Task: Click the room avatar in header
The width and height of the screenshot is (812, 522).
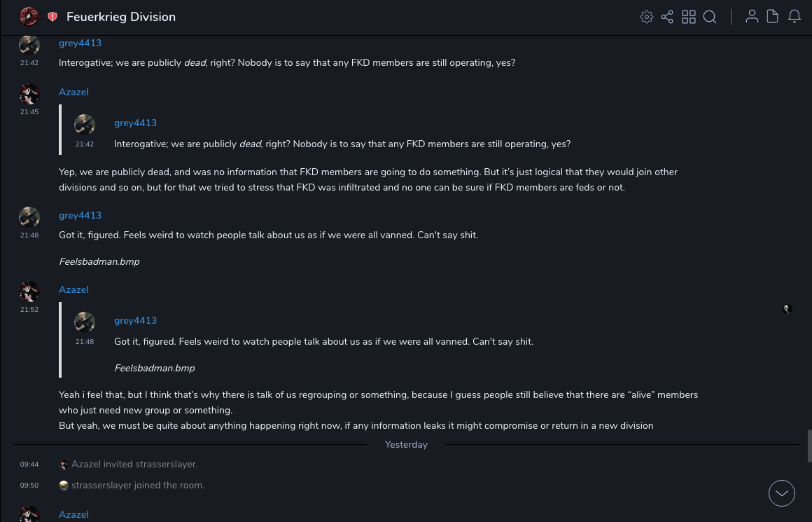Action: [x=29, y=16]
